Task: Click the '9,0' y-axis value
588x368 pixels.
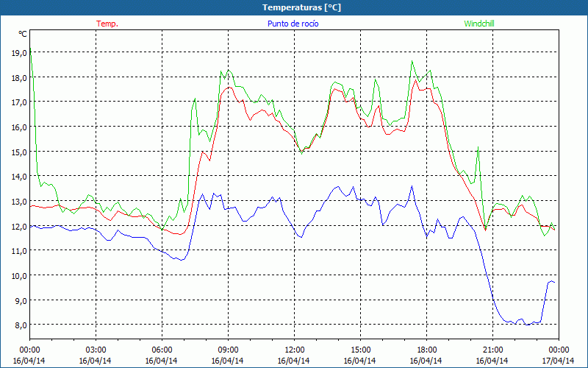Action: [x=21, y=300]
